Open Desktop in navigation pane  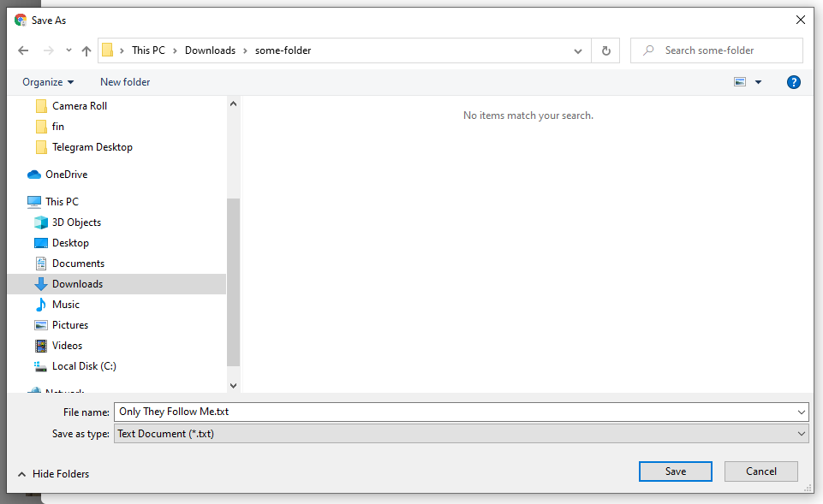pos(70,243)
